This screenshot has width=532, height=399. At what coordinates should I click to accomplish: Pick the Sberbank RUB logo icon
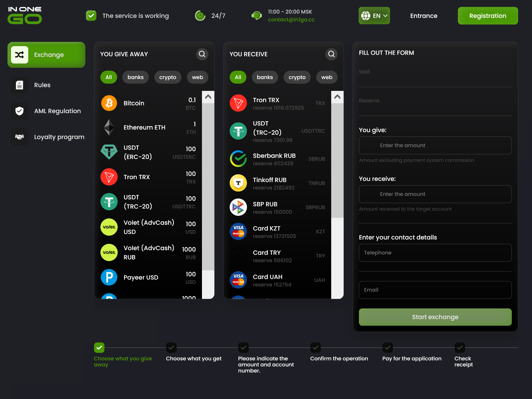[x=238, y=159]
